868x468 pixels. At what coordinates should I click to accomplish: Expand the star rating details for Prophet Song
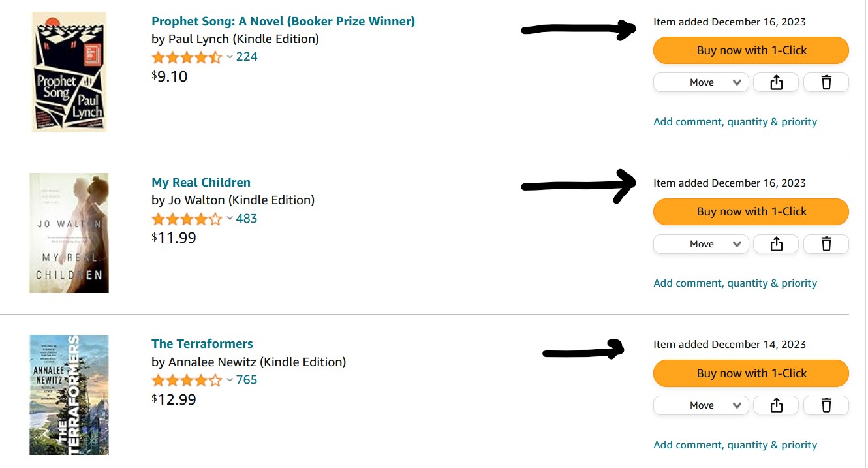point(230,57)
